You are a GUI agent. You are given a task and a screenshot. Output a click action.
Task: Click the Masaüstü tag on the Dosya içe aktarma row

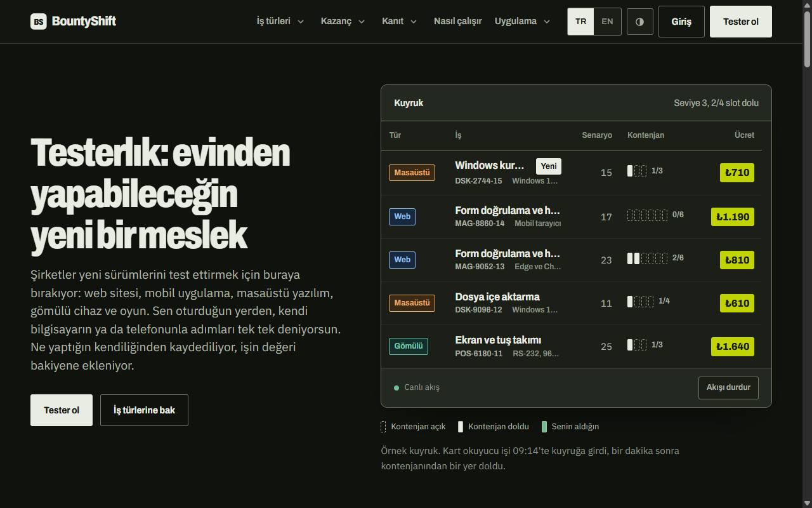pyautogui.click(x=412, y=303)
